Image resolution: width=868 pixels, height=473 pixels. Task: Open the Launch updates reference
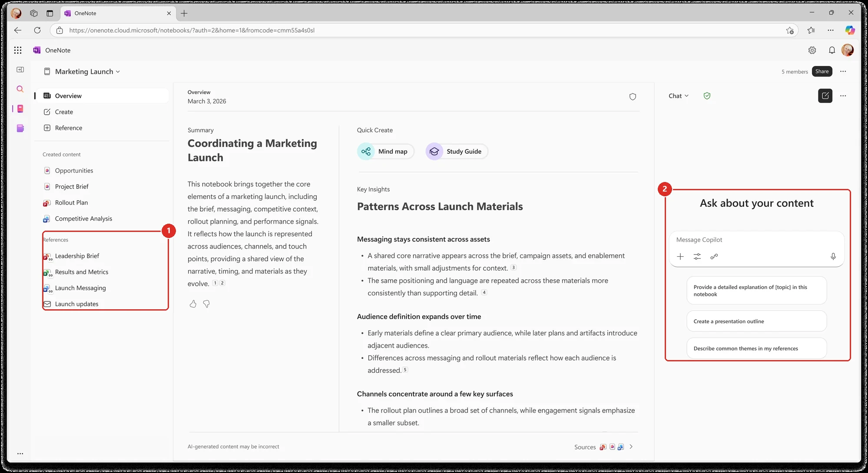coord(76,304)
